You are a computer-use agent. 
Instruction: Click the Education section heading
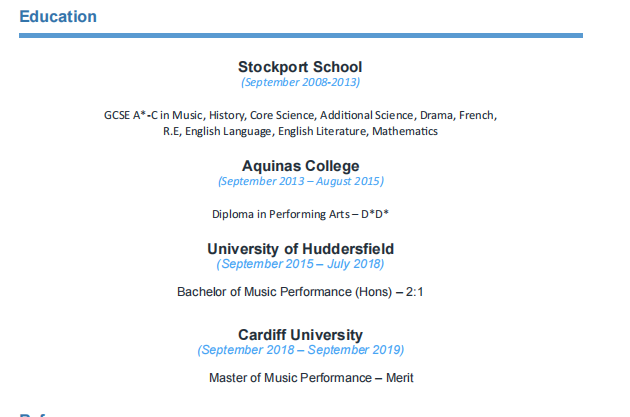[x=58, y=17]
